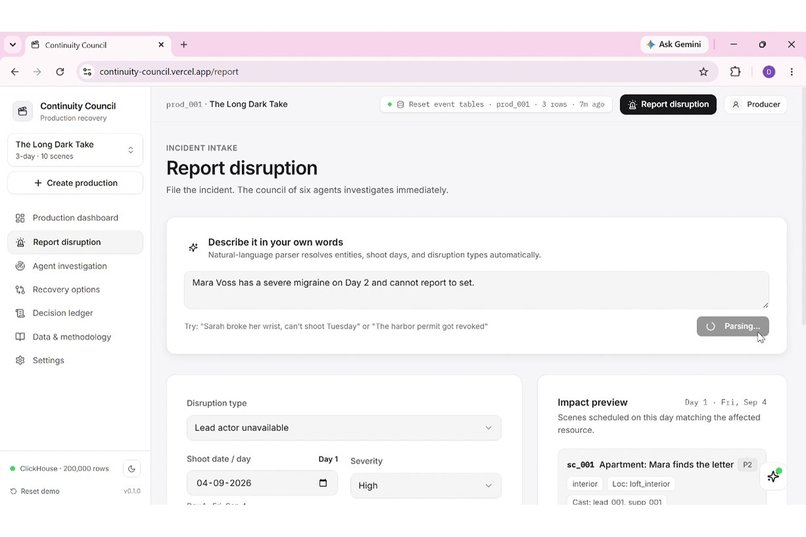Click the Loc: loft_interior tag
The height and width of the screenshot is (537, 806).
click(640, 484)
